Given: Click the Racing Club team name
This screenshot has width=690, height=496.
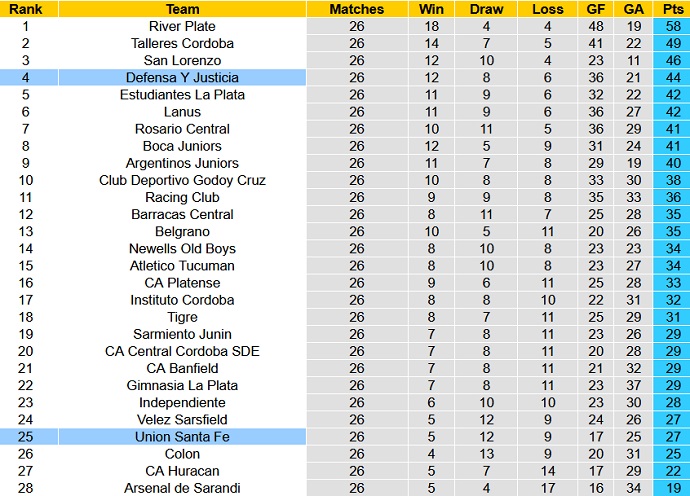Looking at the screenshot, I should tap(182, 197).
